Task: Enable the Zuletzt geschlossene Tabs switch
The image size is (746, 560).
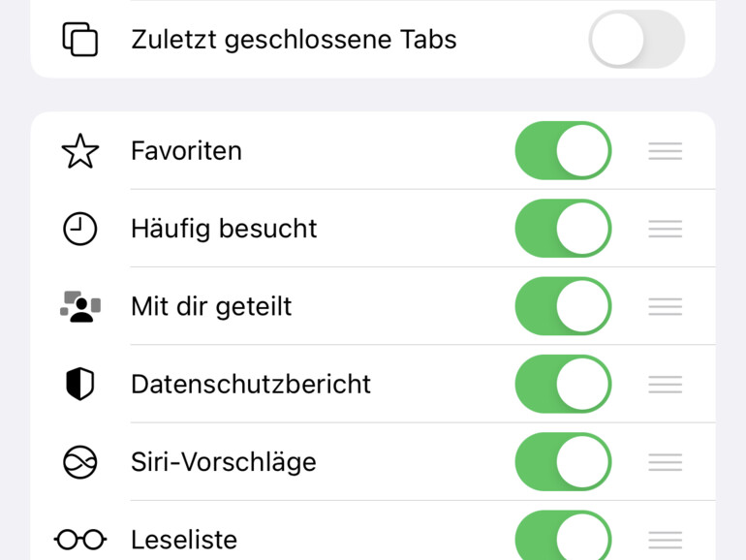Action: pyautogui.click(x=637, y=40)
